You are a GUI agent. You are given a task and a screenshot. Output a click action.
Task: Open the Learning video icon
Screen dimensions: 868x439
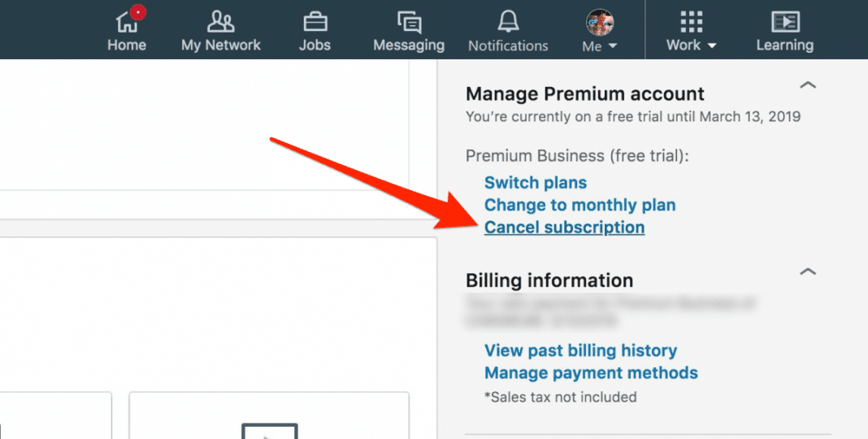tap(784, 21)
